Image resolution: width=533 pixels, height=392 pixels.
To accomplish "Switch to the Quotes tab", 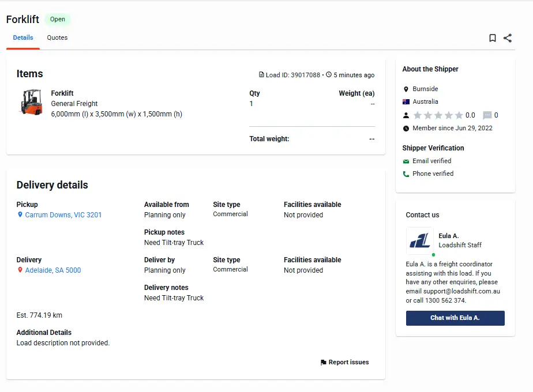I will [57, 37].
